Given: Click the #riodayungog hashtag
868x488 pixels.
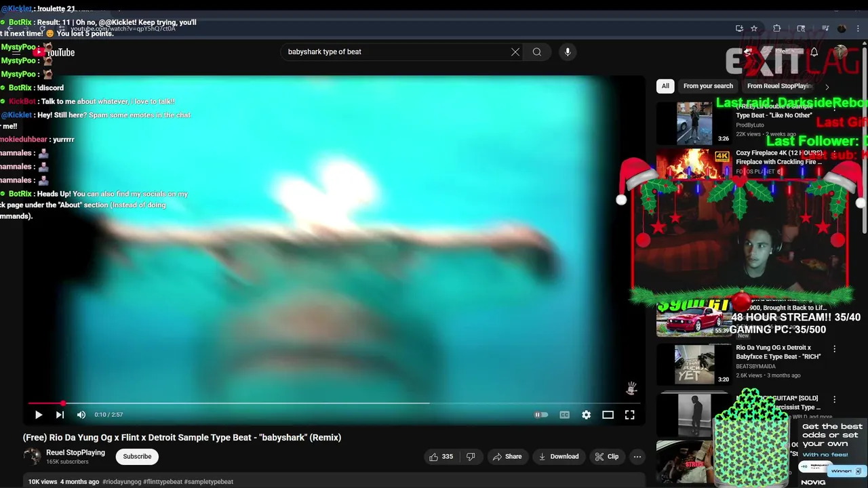Looking at the screenshot, I should tap(122, 482).
